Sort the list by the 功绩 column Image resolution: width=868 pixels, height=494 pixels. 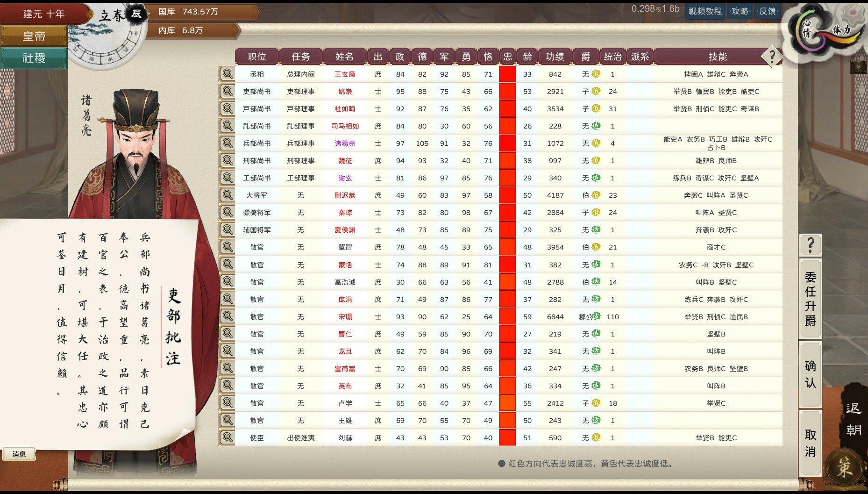click(554, 57)
